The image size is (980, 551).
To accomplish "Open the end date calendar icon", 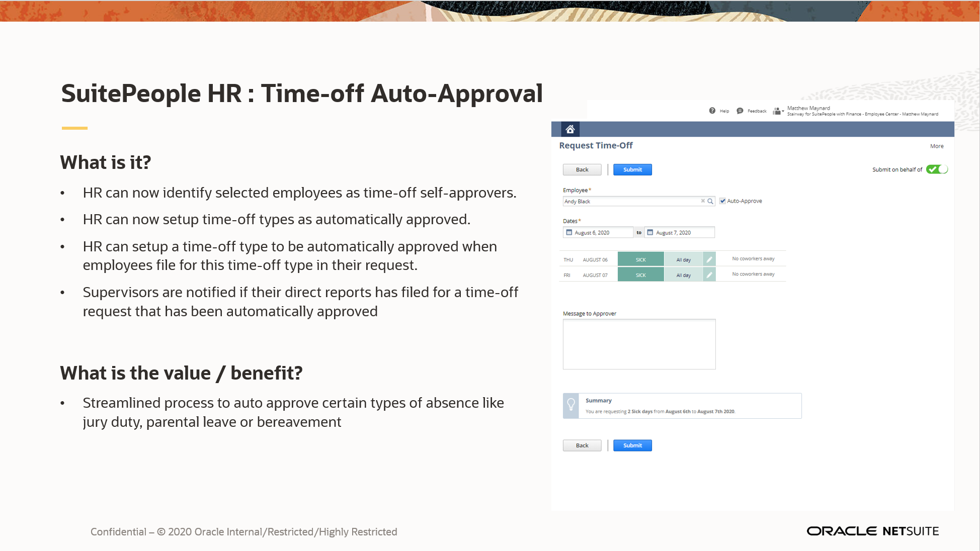I will pyautogui.click(x=650, y=232).
